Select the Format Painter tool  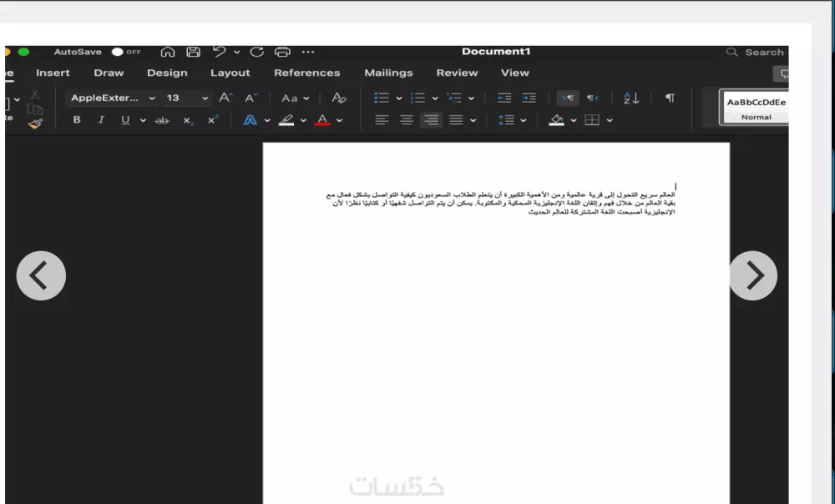pos(37,124)
